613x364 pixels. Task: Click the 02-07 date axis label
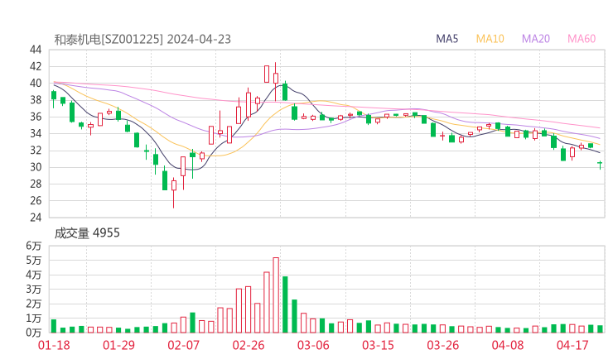point(183,345)
